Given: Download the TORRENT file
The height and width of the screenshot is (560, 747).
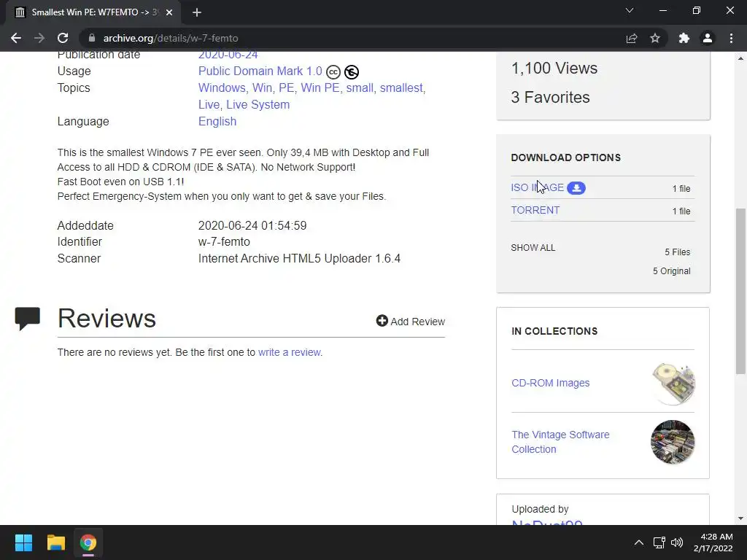Looking at the screenshot, I should coord(535,210).
